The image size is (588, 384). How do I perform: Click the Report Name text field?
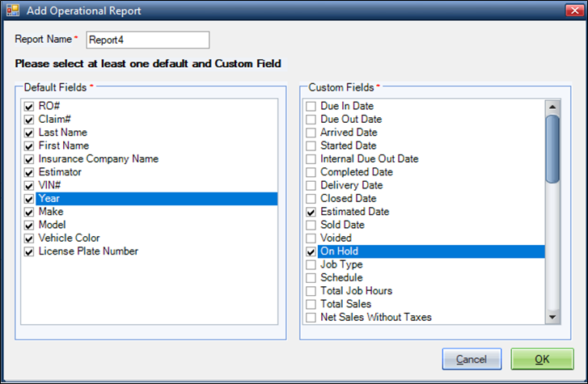[x=148, y=40]
